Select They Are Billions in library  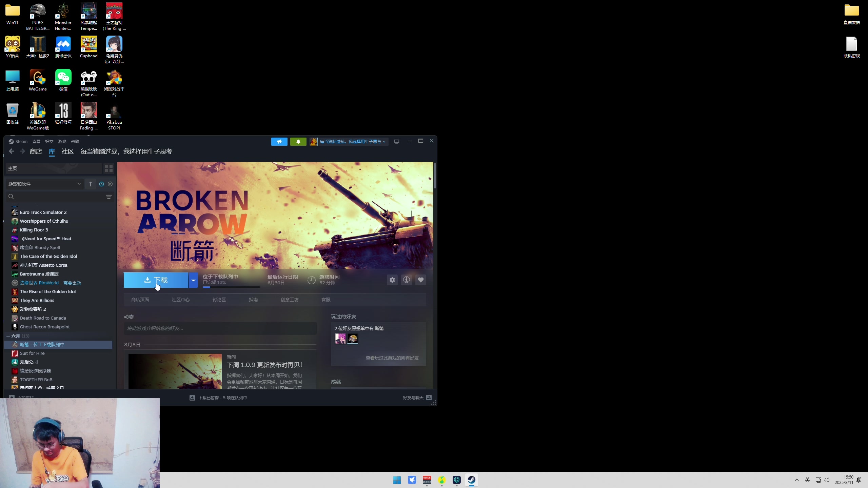click(x=37, y=301)
